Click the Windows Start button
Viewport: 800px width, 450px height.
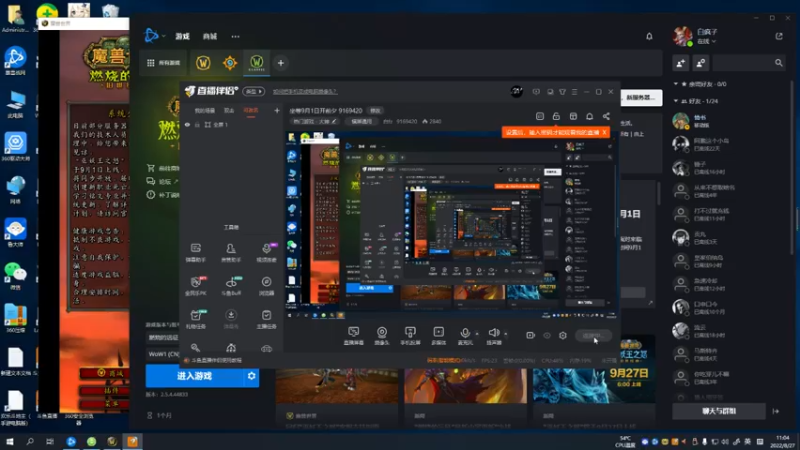coord(9,441)
